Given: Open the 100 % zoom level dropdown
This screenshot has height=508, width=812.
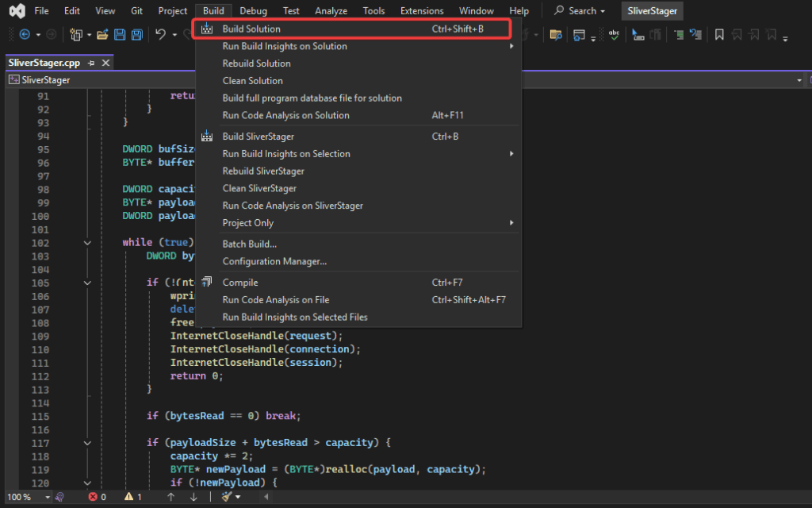Looking at the screenshot, I should pos(48,497).
